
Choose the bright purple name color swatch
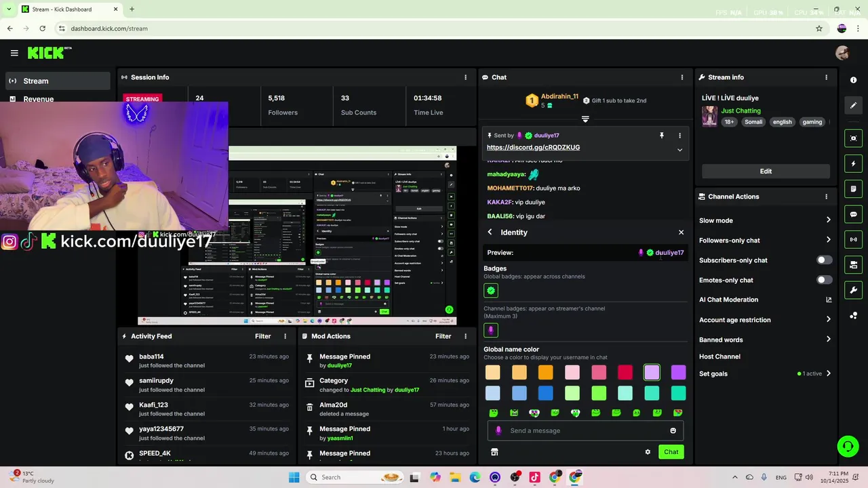(x=678, y=372)
